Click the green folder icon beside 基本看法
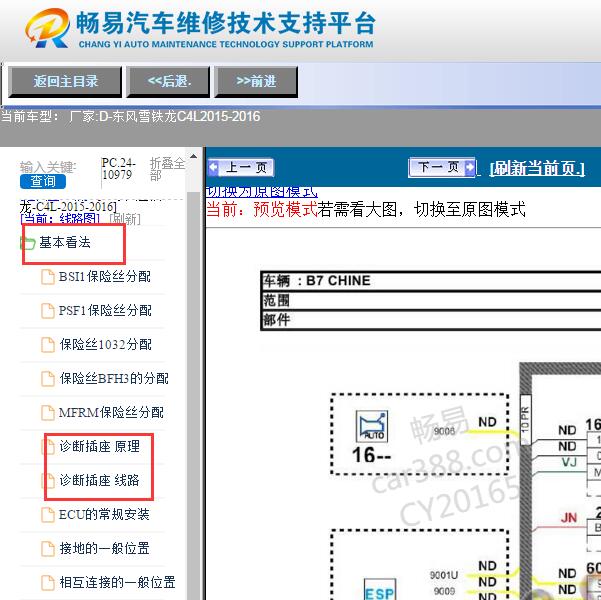The image size is (601, 600). point(28,243)
